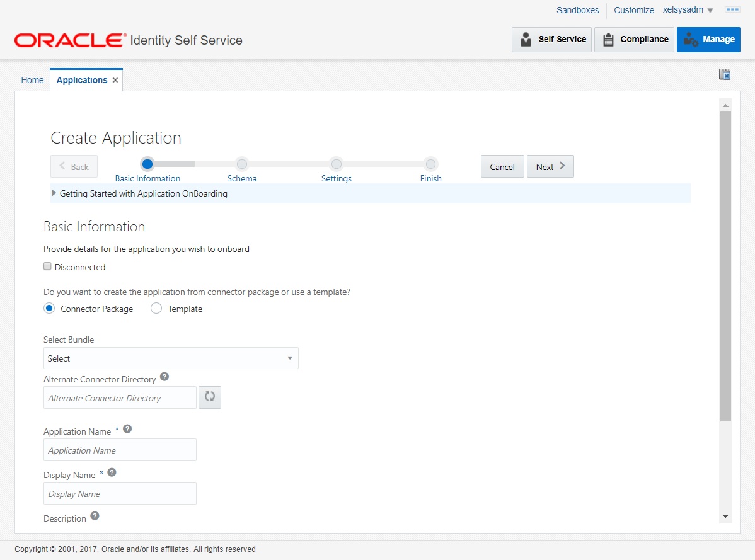The height and width of the screenshot is (560, 755).
Task: Open the Sandboxes link
Action: 577,9
